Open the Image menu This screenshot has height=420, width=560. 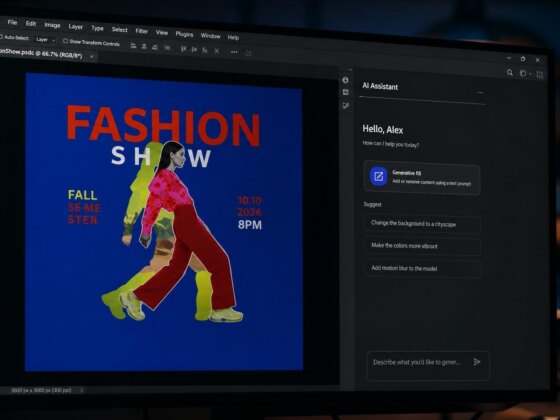point(52,25)
